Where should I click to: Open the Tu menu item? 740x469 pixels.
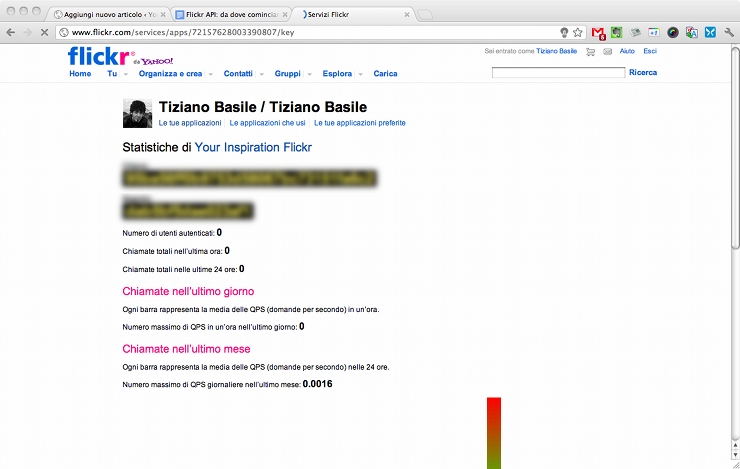click(112, 74)
